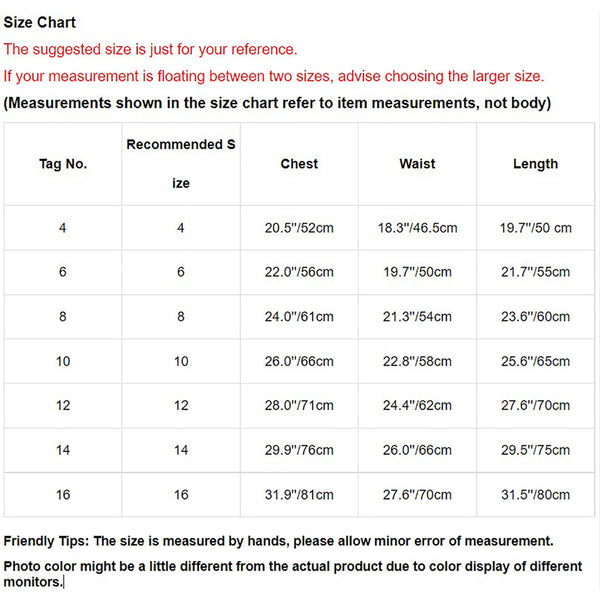Select the 20.5"/52cm chest cell

(x=299, y=228)
